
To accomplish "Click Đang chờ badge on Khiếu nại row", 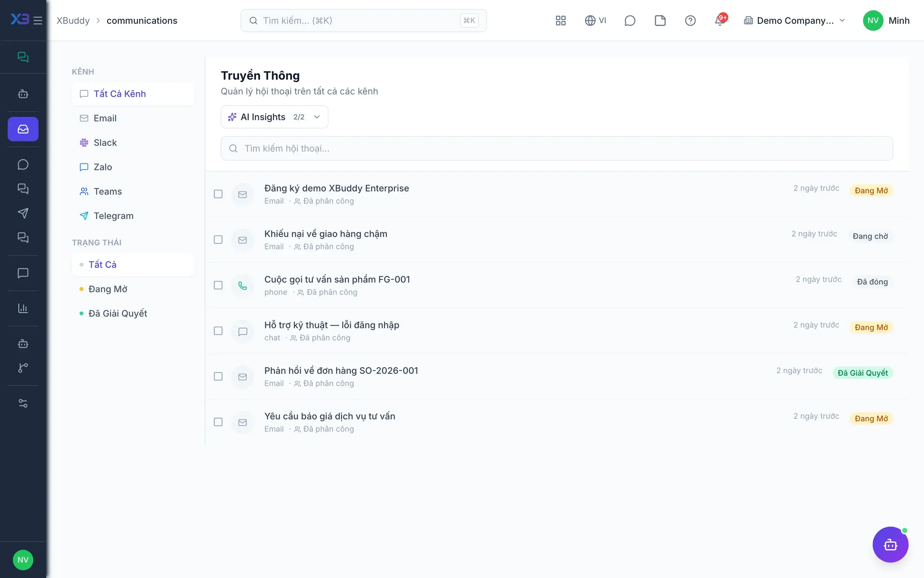I will (870, 236).
